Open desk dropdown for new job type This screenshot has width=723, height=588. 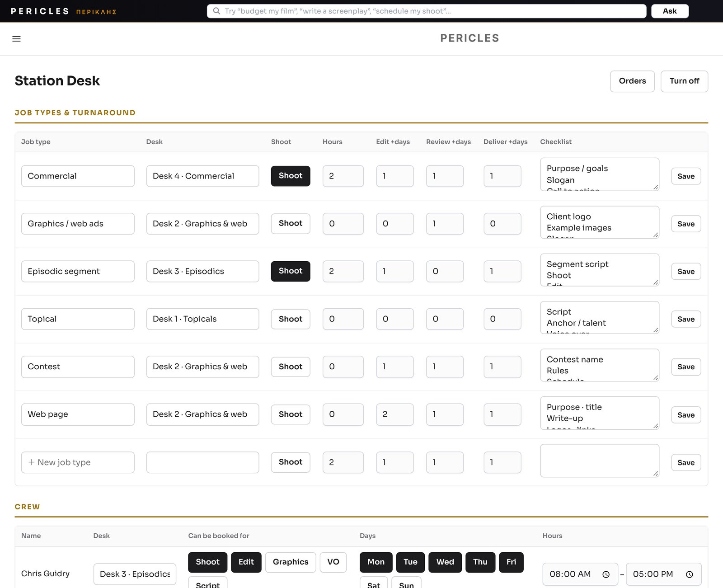click(x=202, y=462)
